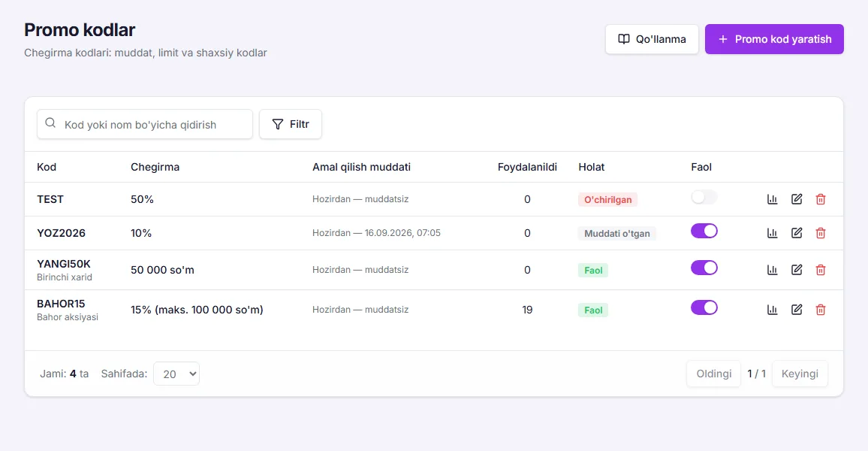
Task: Select the Muddati o'tgan status badge
Action: pyautogui.click(x=617, y=234)
